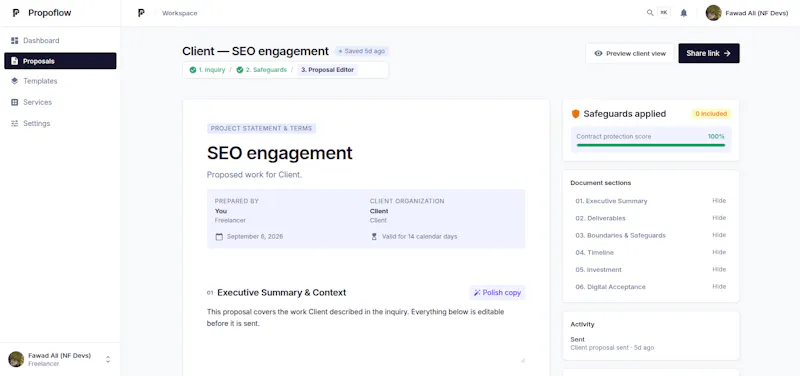The height and width of the screenshot is (376, 800).
Task: Hide the Deliverables section
Action: coord(719,218)
